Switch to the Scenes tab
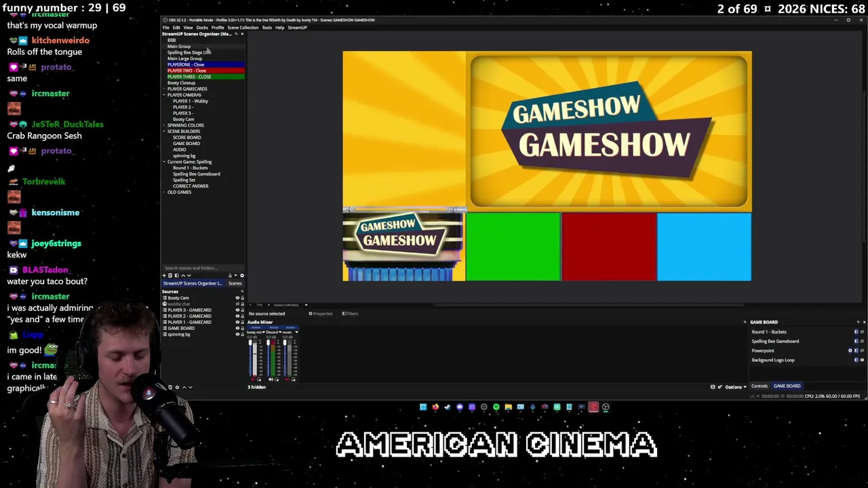 [235, 283]
